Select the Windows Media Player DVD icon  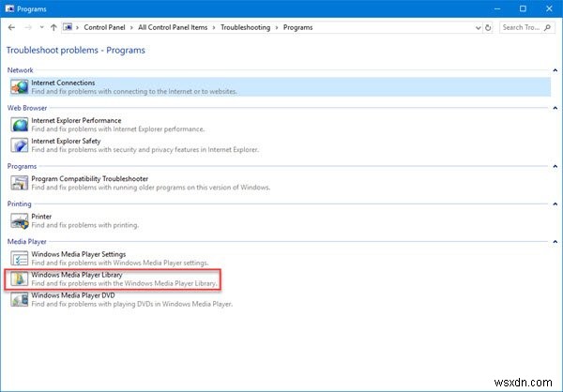coord(19,299)
